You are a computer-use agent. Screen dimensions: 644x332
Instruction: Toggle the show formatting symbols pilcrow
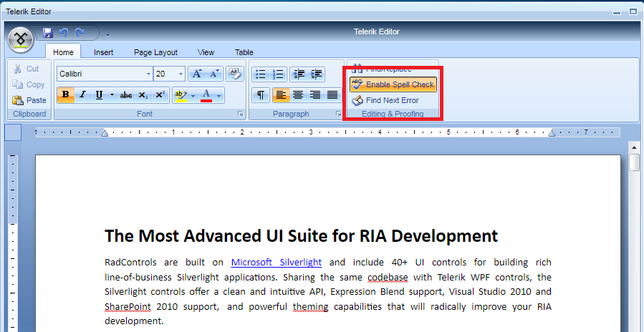[x=260, y=95]
